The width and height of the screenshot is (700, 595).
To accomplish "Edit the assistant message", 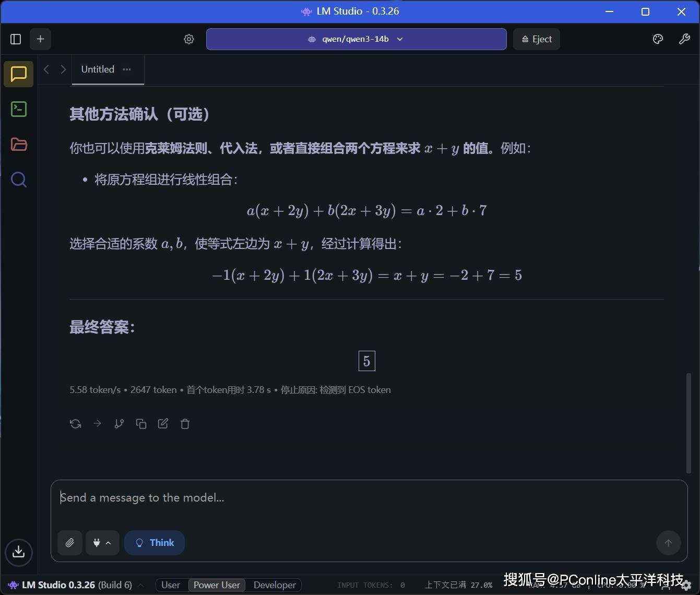I will (163, 424).
